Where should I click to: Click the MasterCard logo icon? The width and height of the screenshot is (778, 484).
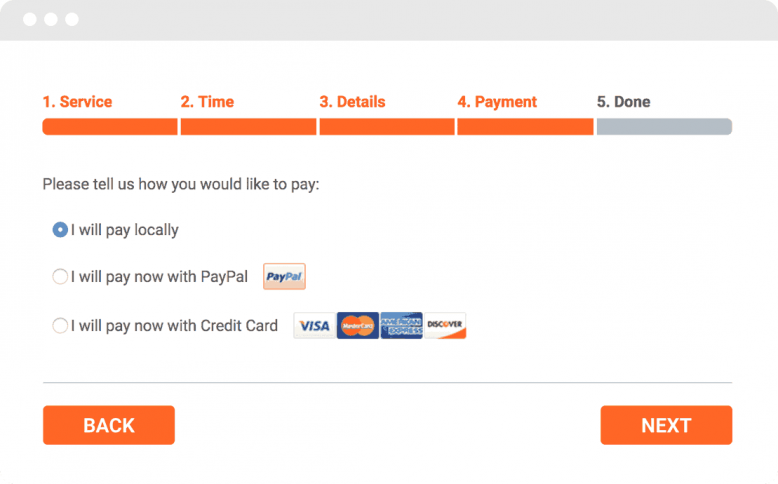point(358,326)
